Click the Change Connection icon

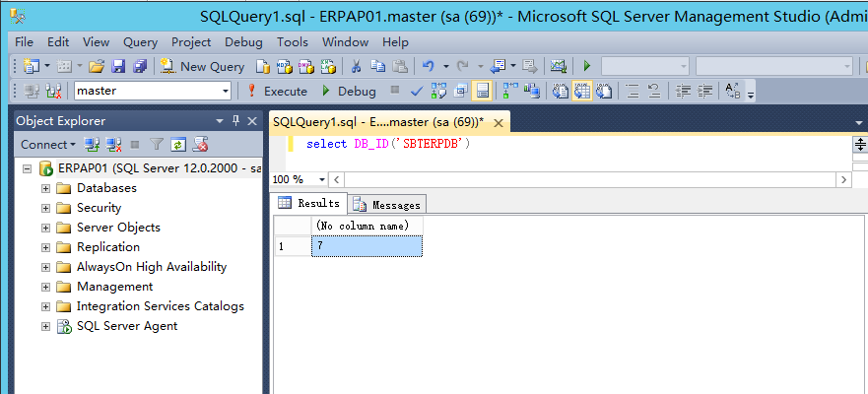(x=54, y=91)
